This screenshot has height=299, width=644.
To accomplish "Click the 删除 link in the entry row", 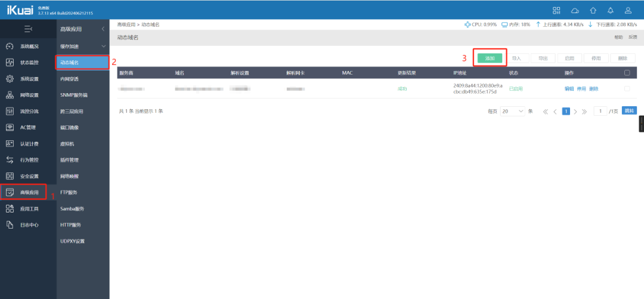I will [x=594, y=88].
